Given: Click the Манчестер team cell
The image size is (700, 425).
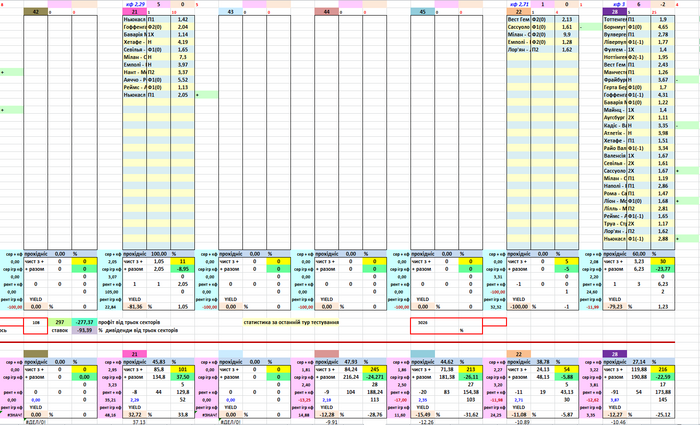Looking at the screenshot, I should [615, 72].
